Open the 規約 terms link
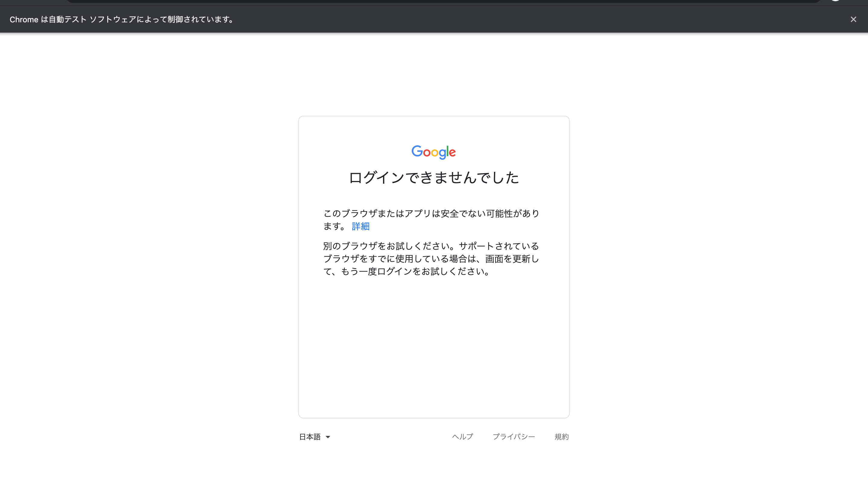 pos(561,436)
